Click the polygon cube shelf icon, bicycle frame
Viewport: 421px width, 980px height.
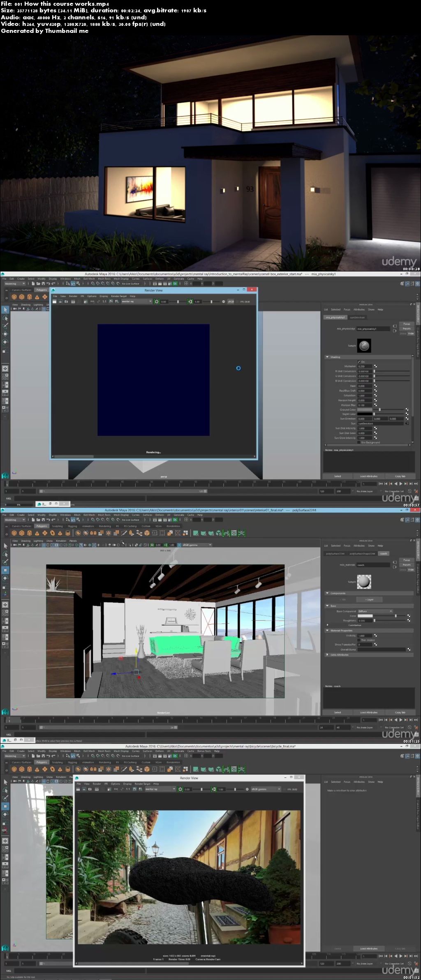pos(22,769)
